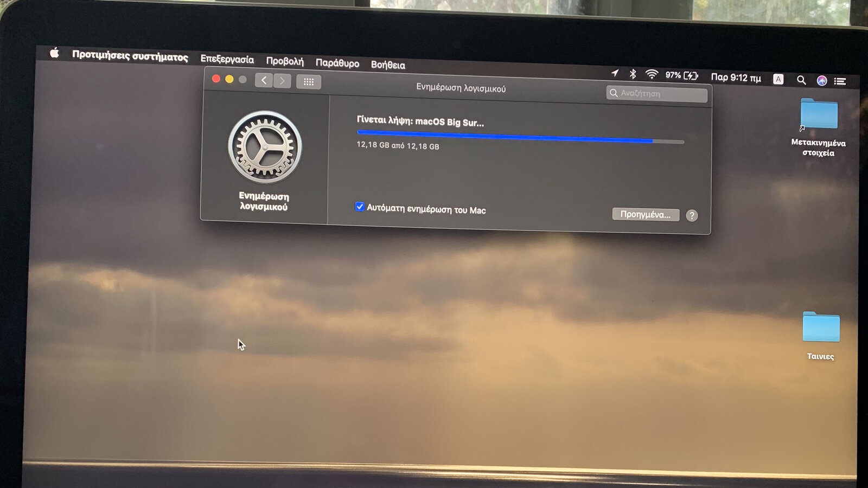Close the Ενημέρωση λογισμικού window

216,79
